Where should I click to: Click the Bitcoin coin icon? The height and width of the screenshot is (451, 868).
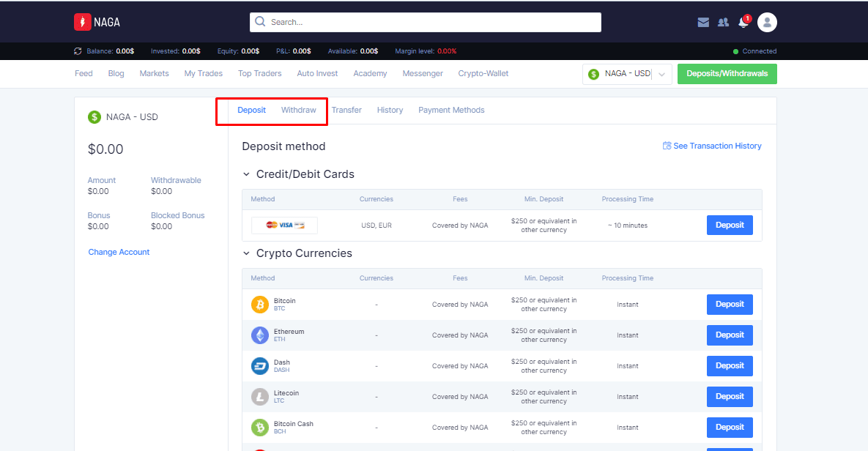[259, 305]
